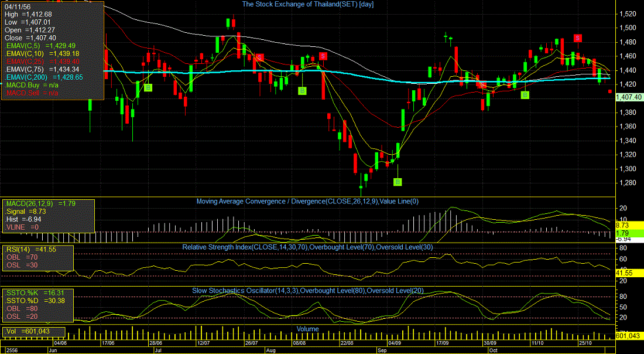This screenshot has height=354, width=644.
Task: Click the red S sell marker in mid-August
Action: point(323,56)
